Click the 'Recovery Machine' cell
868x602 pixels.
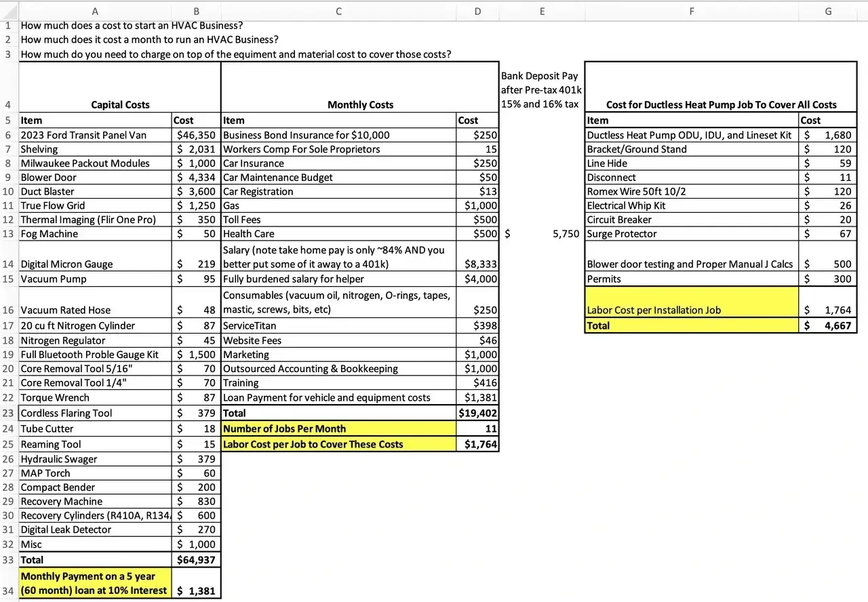(96, 502)
